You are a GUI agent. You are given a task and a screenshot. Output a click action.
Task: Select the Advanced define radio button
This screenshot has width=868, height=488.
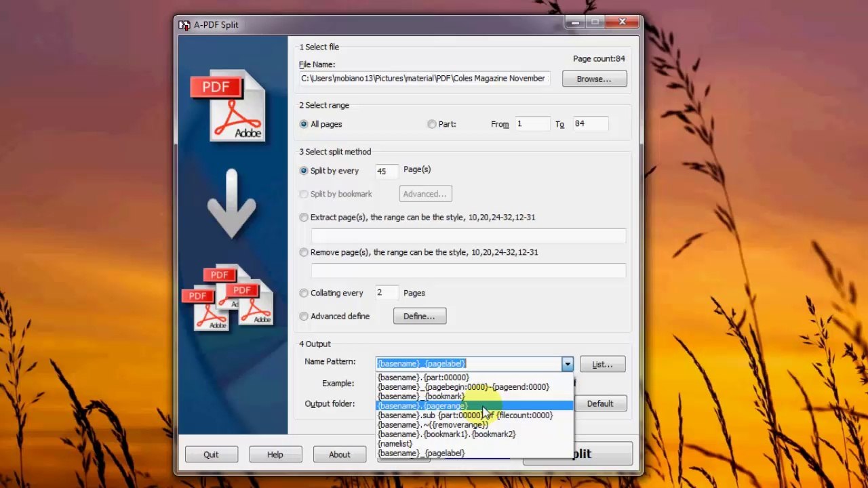[304, 317]
